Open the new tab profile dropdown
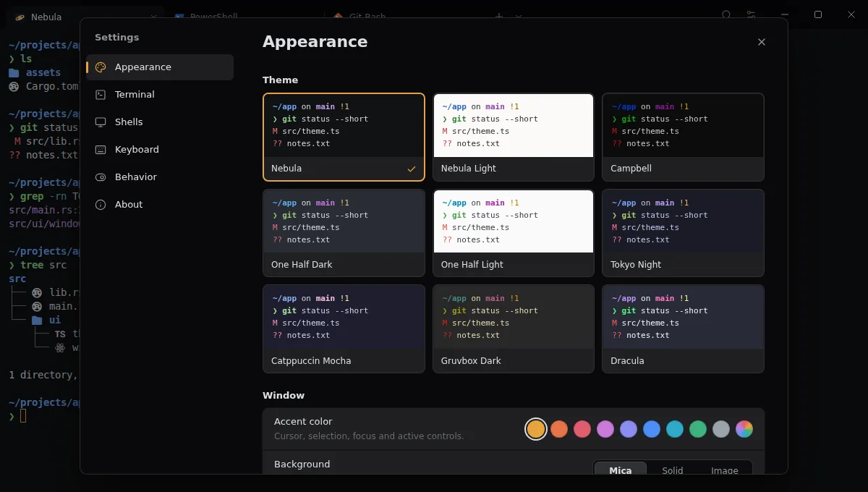This screenshot has width=868, height=492. pos(519,16)
